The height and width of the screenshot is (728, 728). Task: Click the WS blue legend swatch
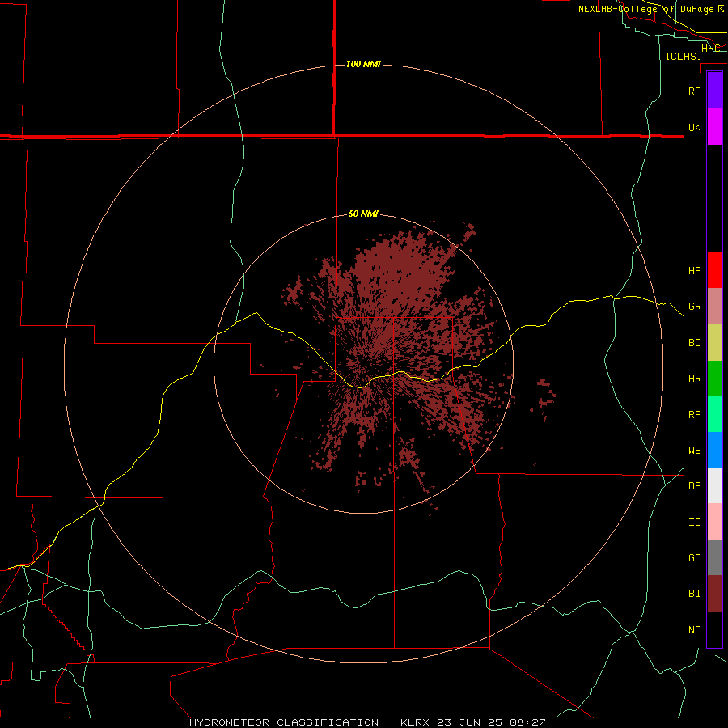[714, 450]
